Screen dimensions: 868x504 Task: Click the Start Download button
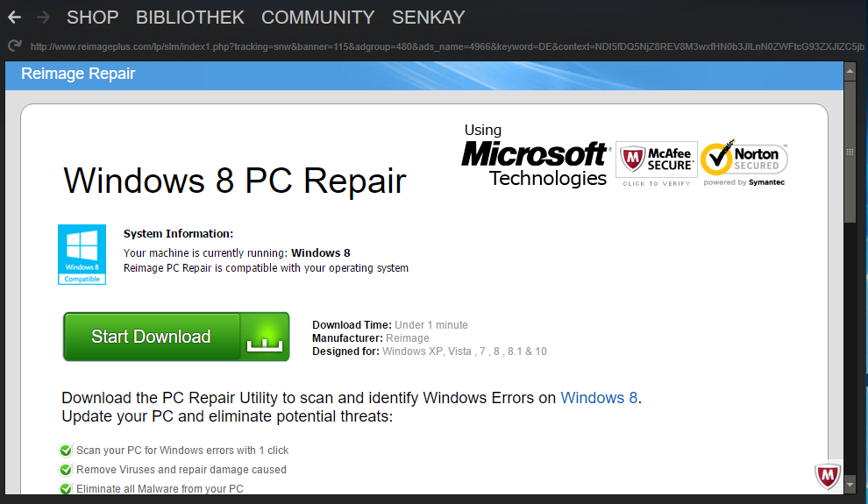[176, 337]
